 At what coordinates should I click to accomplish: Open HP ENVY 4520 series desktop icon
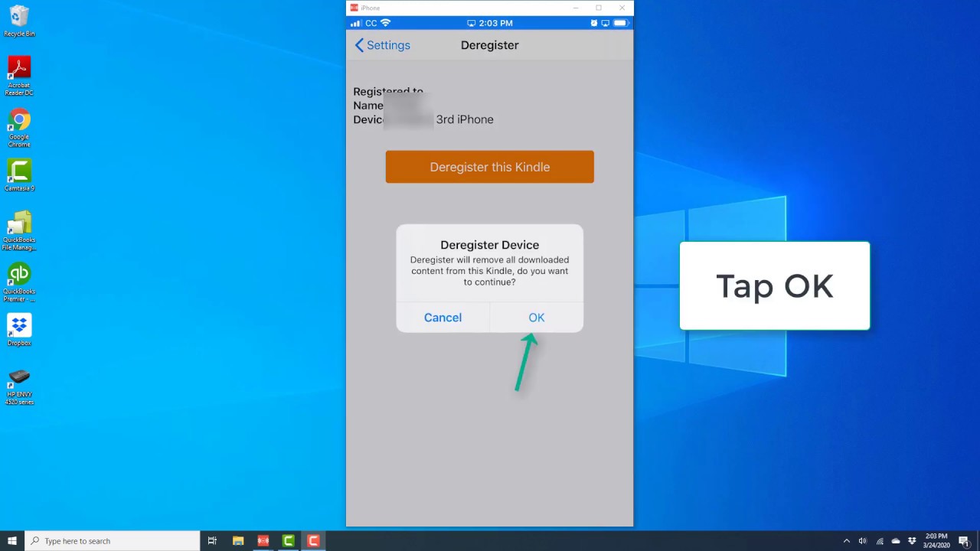[19, 386]
